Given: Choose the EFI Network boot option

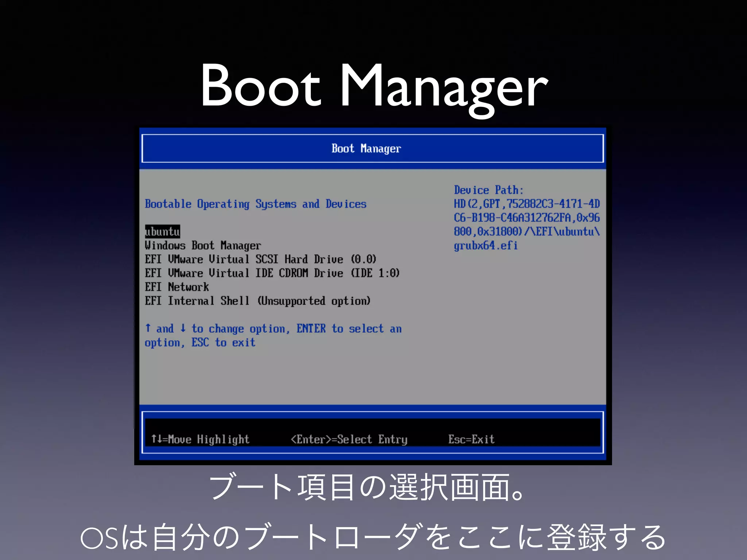Looking at the screenshot, I should pos(177,287).
